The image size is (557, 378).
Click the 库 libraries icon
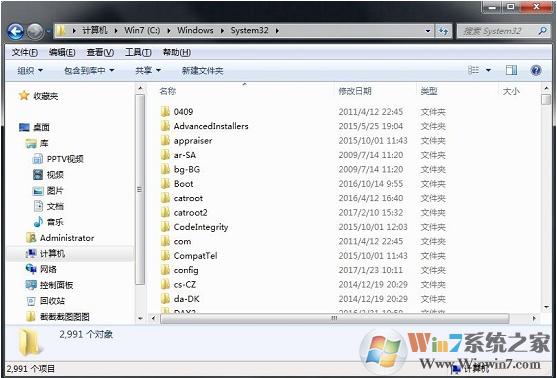coord(31,143)
